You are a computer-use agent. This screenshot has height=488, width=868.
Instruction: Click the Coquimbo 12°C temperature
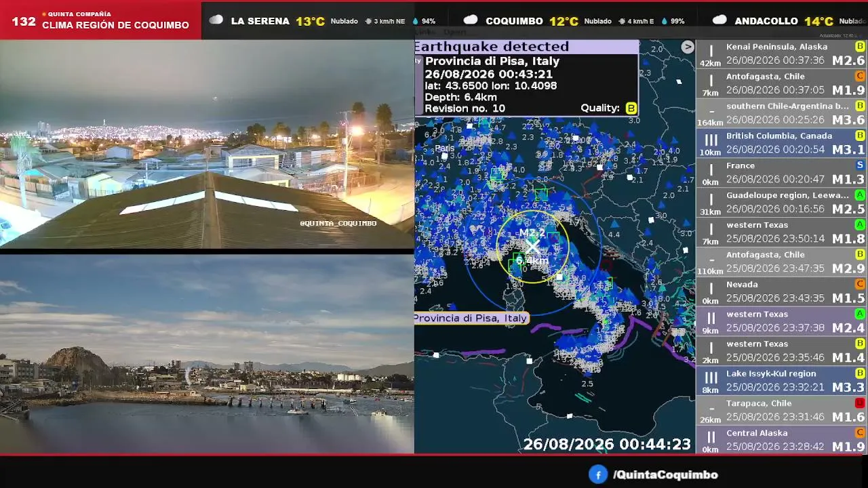click(564, 21)
